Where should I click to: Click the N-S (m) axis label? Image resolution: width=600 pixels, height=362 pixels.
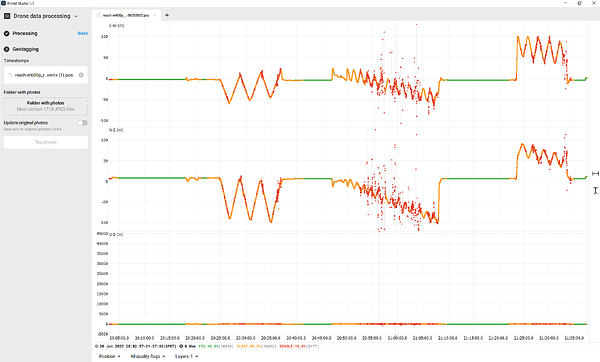pyautogui.click(x=116, y=130)
